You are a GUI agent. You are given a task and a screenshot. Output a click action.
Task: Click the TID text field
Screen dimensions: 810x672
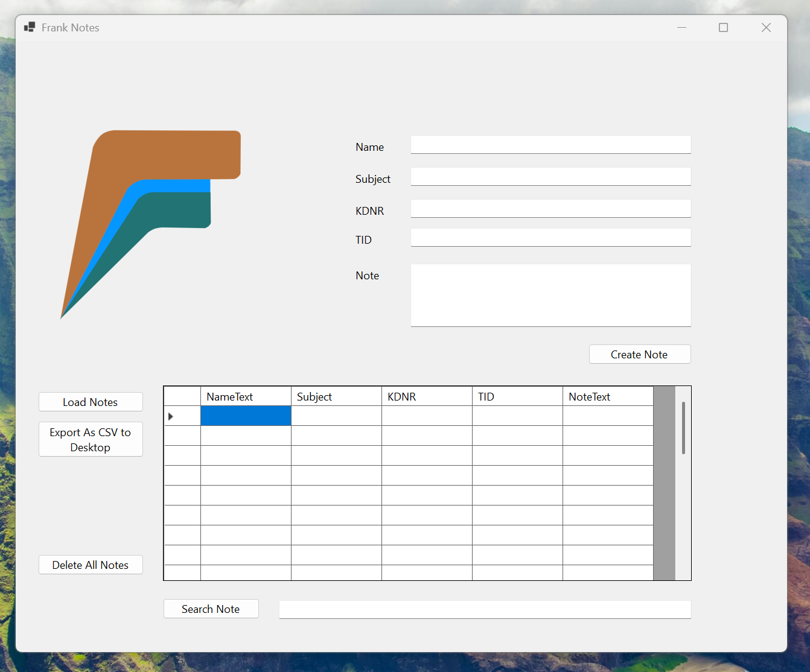(x=550, y=238)
